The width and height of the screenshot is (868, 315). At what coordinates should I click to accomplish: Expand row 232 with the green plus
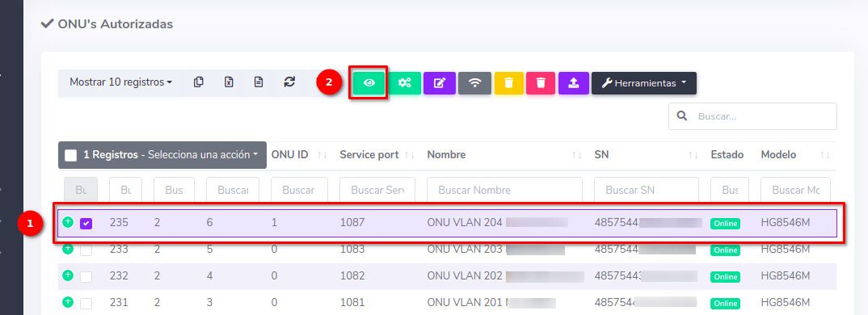(68, 275)
